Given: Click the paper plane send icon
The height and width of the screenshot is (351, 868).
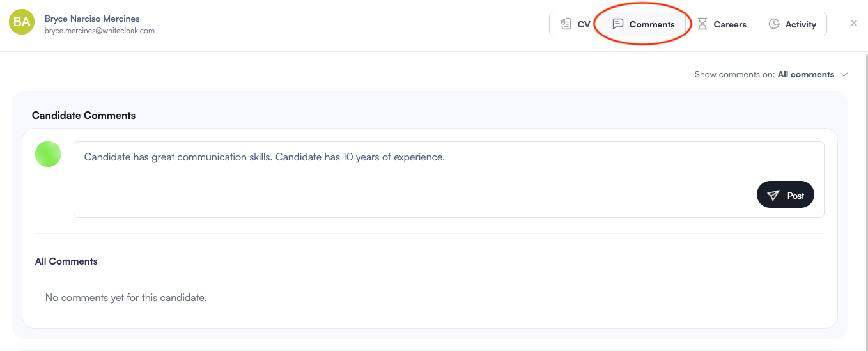Looking at the screenshot, I should [x=773, y=196].
